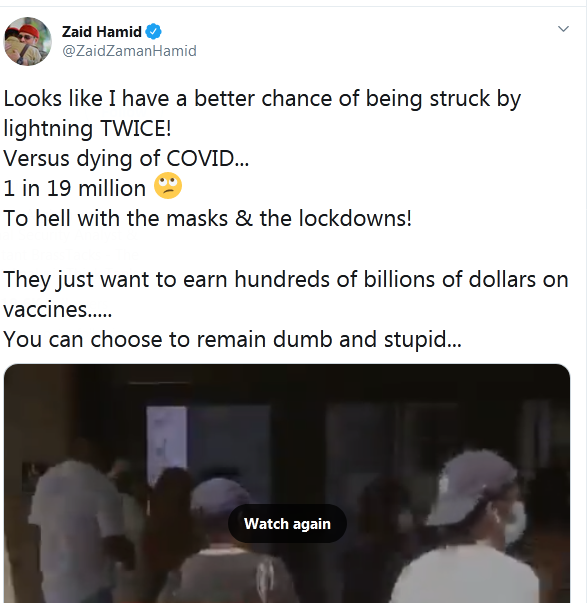Select the "Looks like I have a better chance" line
The height and width of the screenshot is (603, 588).
coord(262,99)
